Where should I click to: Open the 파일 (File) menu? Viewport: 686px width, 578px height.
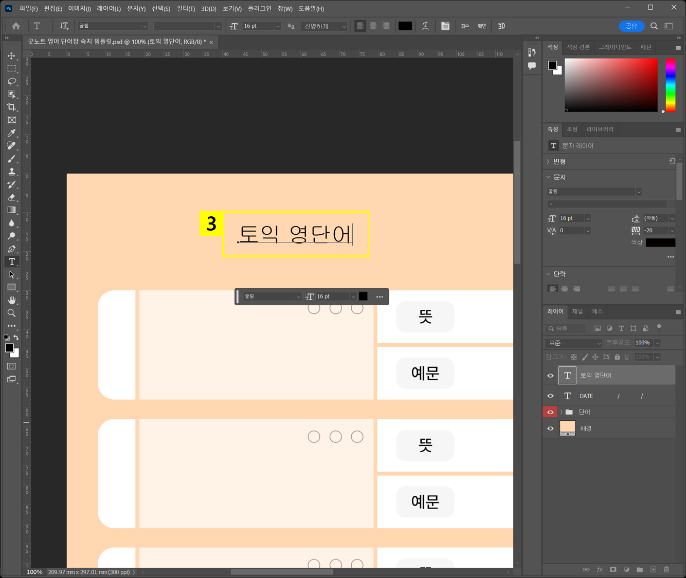tap(27, 8)
